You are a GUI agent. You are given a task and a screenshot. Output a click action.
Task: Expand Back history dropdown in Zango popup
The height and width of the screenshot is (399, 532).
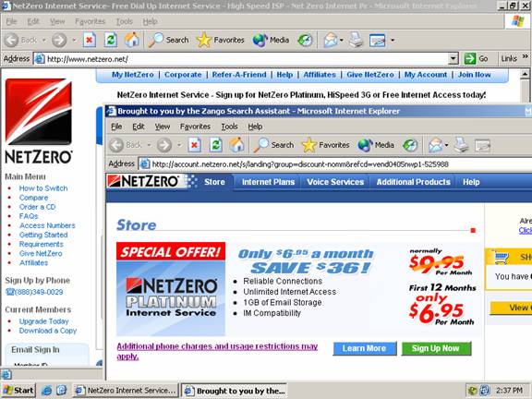point(149,145)
